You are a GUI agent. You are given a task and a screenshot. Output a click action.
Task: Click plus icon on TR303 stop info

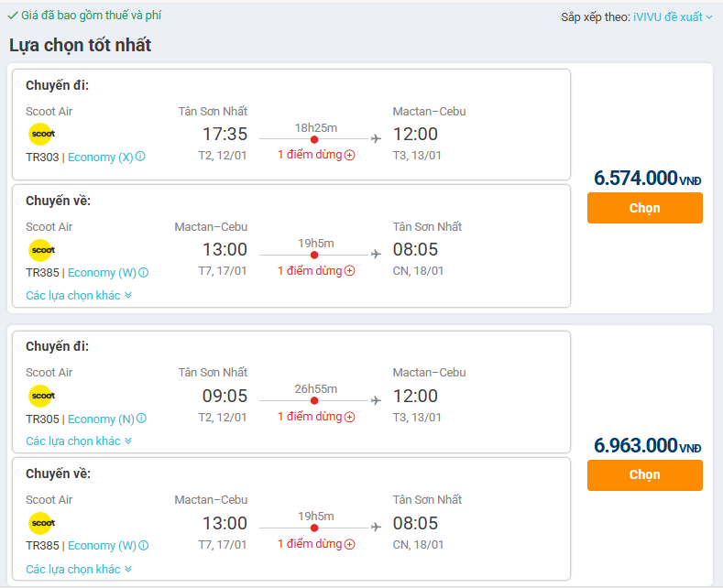pyautogui.click(x=350, y=156)
